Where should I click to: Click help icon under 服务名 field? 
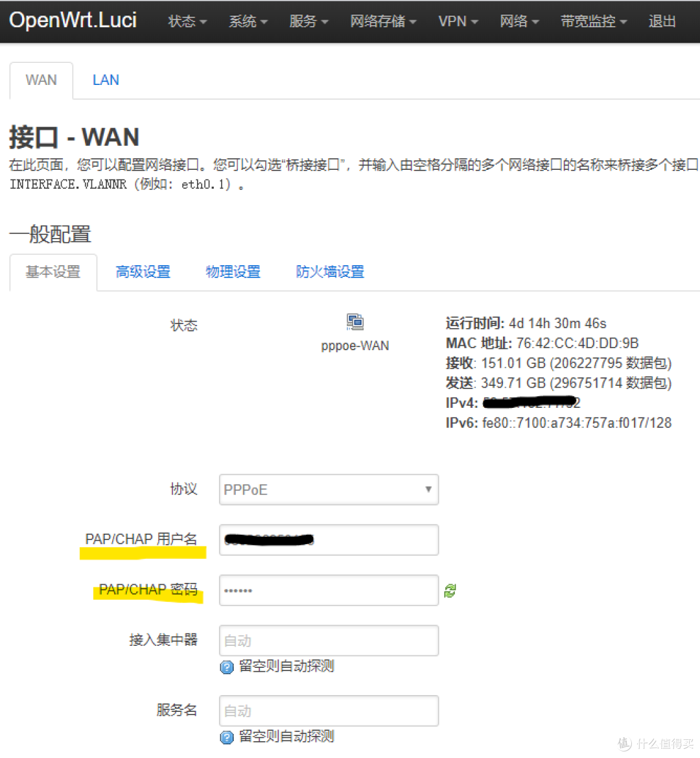click(227, 737)
